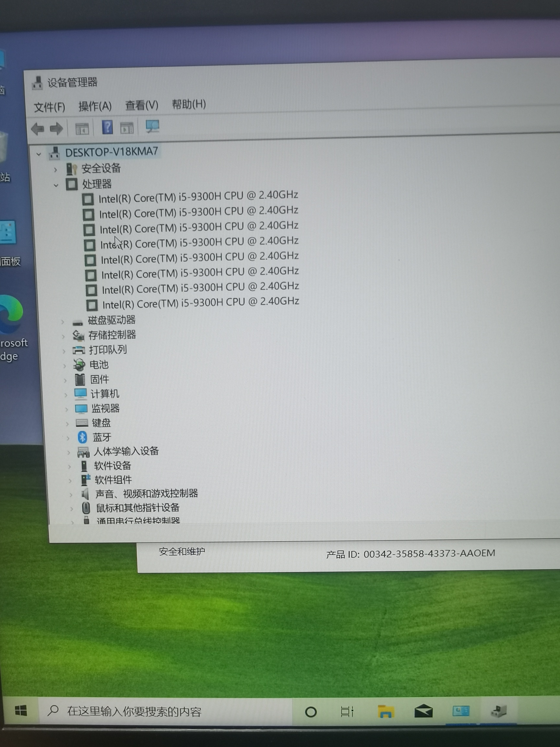Open the 帮助(H) menu

click(x=189, y=104)
